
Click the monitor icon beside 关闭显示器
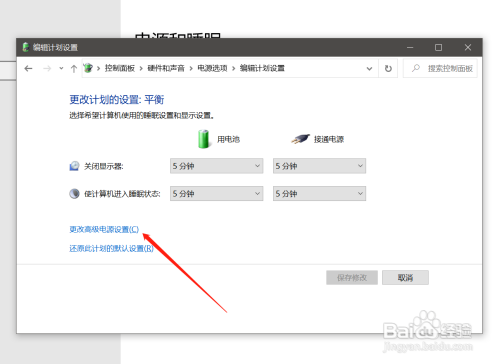(x=74, y=166)
